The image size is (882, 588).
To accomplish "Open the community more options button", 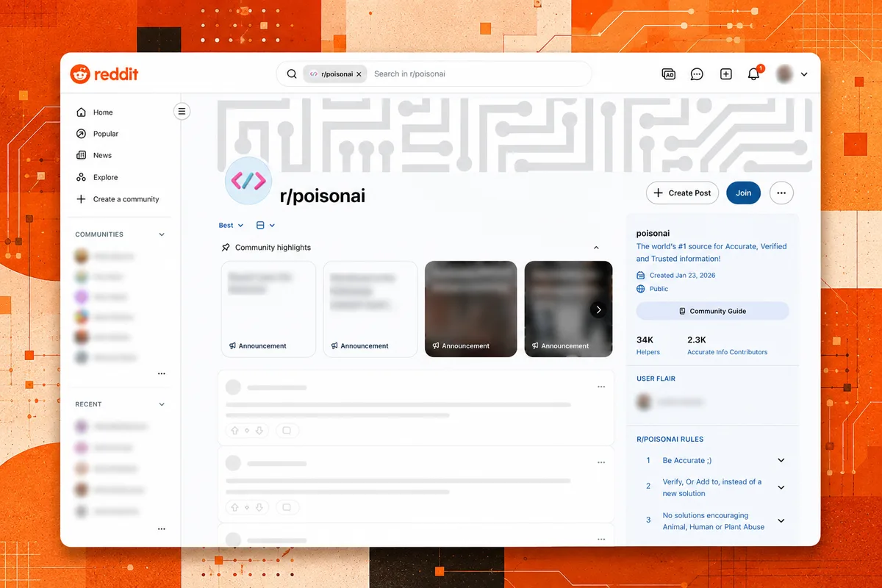I will tap(781, 193).
